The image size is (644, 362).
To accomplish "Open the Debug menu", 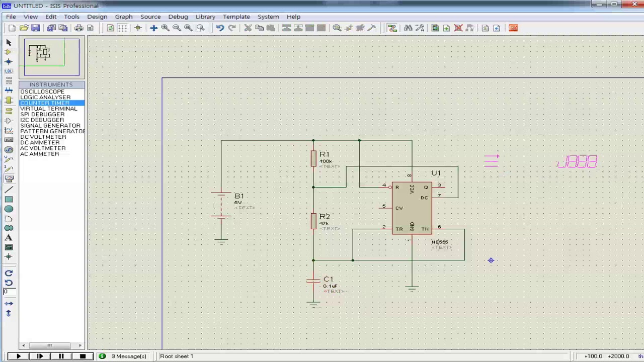I will tap(178, 17).
